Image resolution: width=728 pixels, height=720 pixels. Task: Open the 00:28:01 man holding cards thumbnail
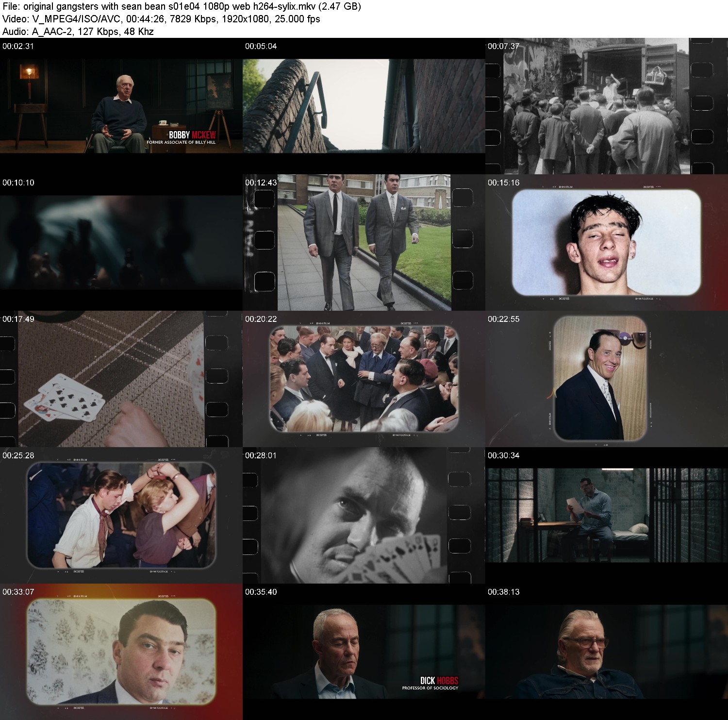(364, 516)
